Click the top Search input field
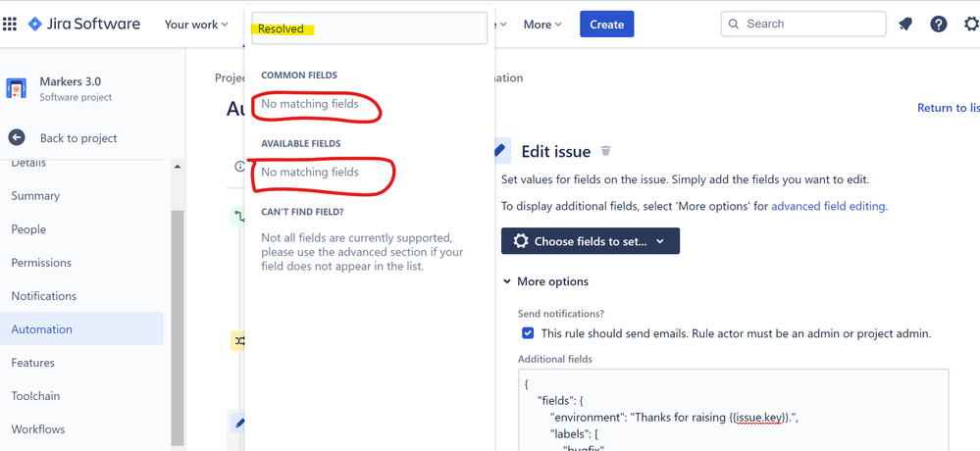 click(x=803, y=24)
